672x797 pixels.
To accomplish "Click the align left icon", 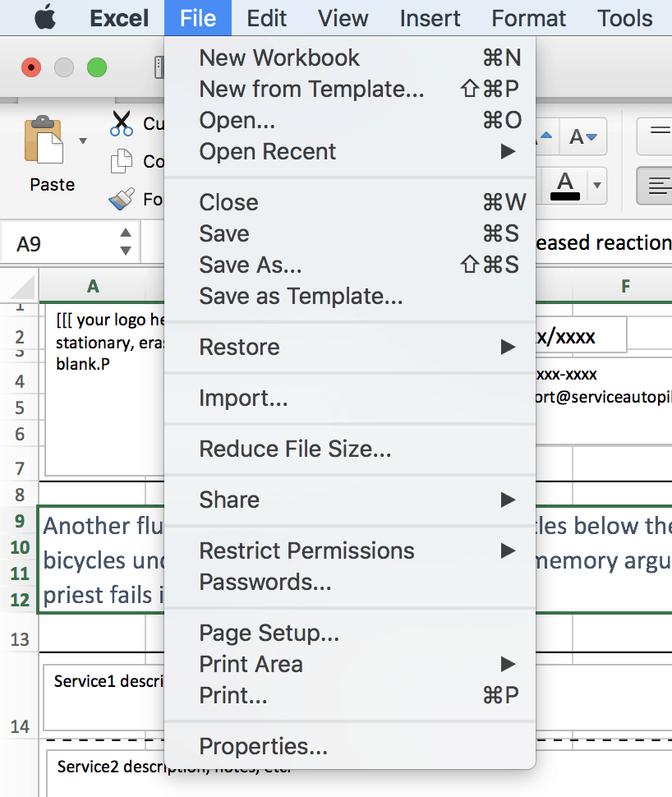I will click(659, 186).
